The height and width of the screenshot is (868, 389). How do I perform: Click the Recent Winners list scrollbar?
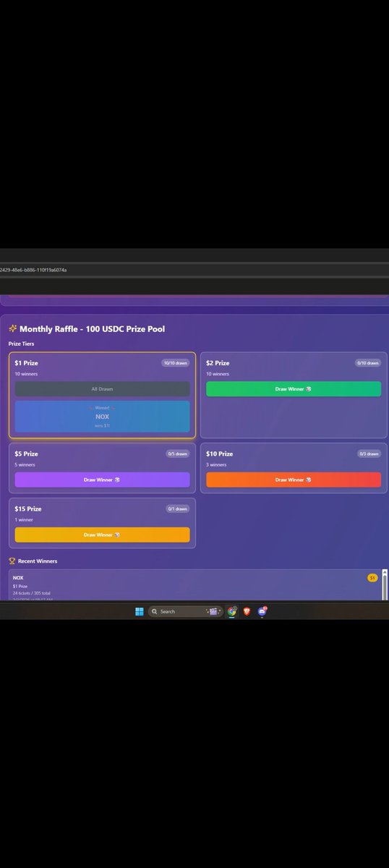click(x=385, y=584)
